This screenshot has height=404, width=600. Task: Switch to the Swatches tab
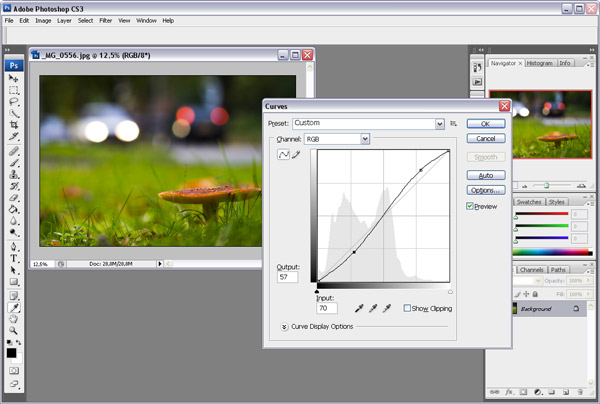(529, 202)
